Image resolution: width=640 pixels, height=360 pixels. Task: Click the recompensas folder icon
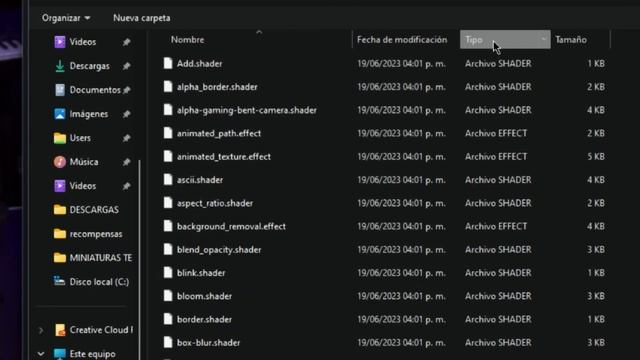point(60,233)
